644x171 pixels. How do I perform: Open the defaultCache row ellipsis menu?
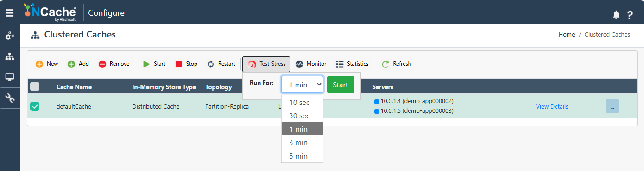coord(612,106)
